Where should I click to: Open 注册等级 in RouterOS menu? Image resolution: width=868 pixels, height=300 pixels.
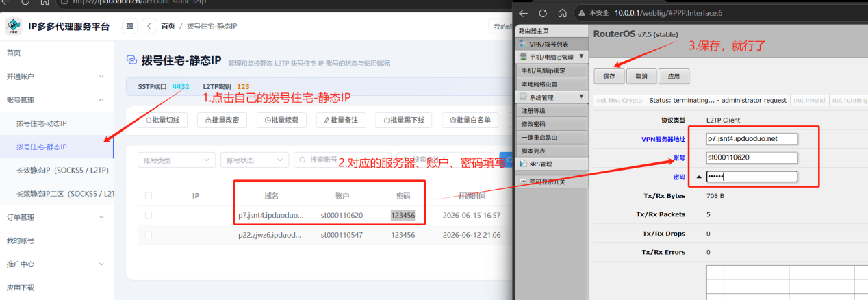tap(552, 110)
